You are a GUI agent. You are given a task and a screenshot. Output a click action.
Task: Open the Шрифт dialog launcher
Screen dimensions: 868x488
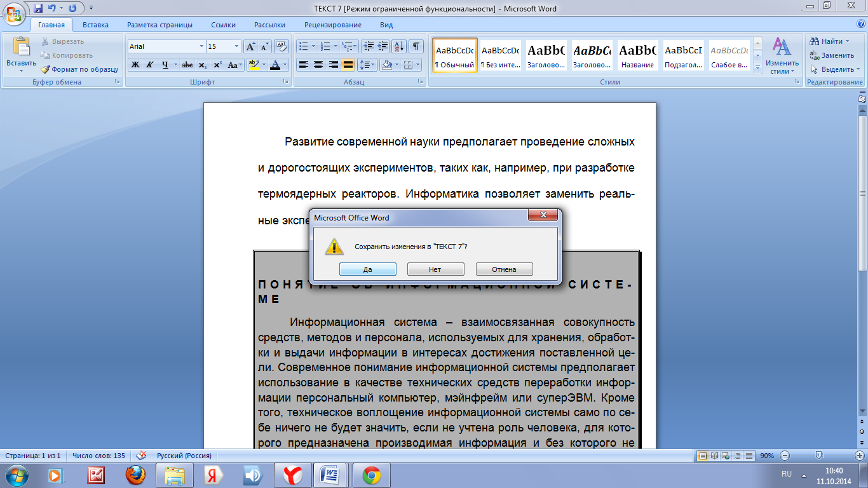285,82
